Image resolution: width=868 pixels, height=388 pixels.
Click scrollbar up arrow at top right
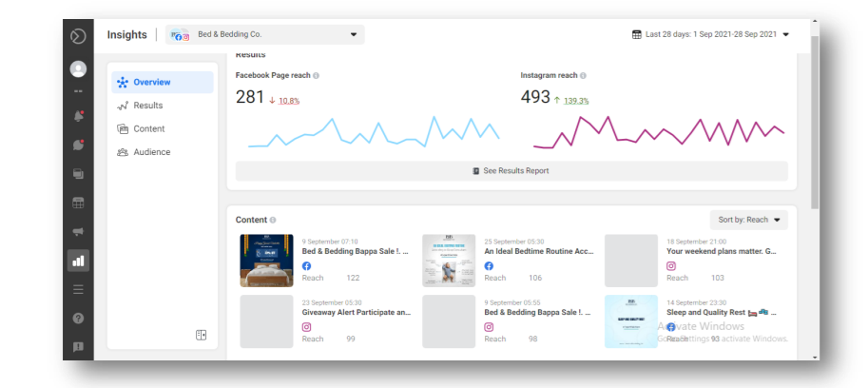815,23
